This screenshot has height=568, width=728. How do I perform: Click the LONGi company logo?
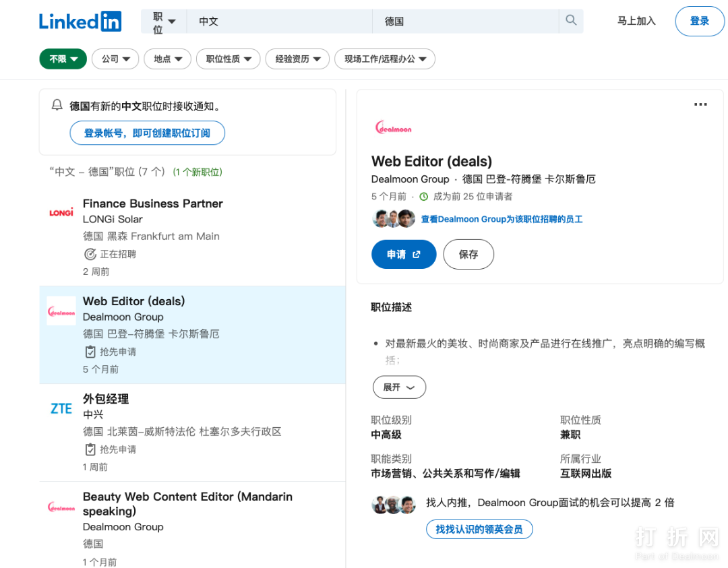coord(61,213)
